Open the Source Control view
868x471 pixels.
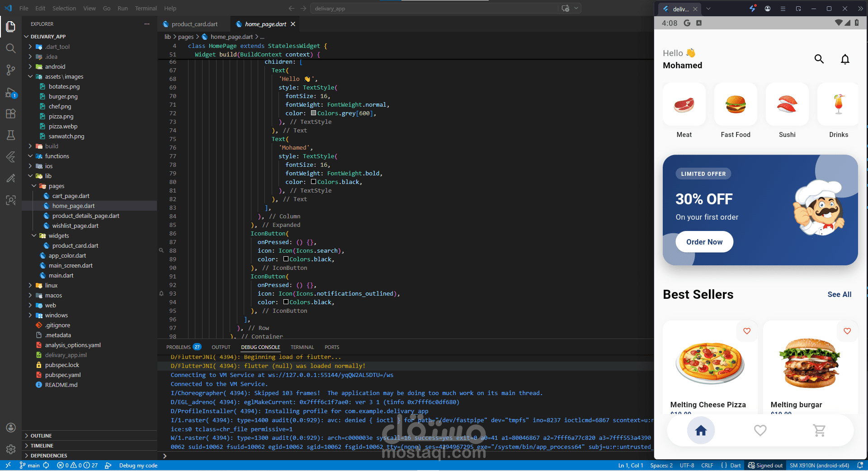click(x=11, y=70)
